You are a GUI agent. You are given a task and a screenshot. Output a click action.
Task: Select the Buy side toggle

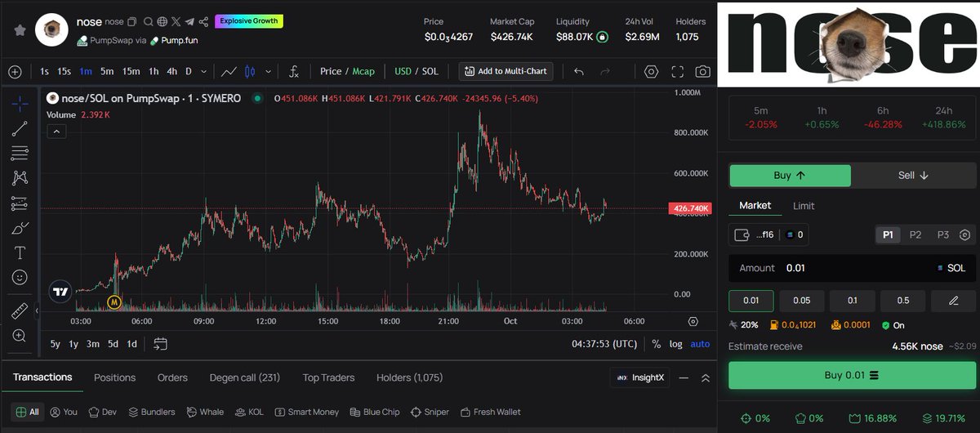pyautogui.click(x=790, y=175)
